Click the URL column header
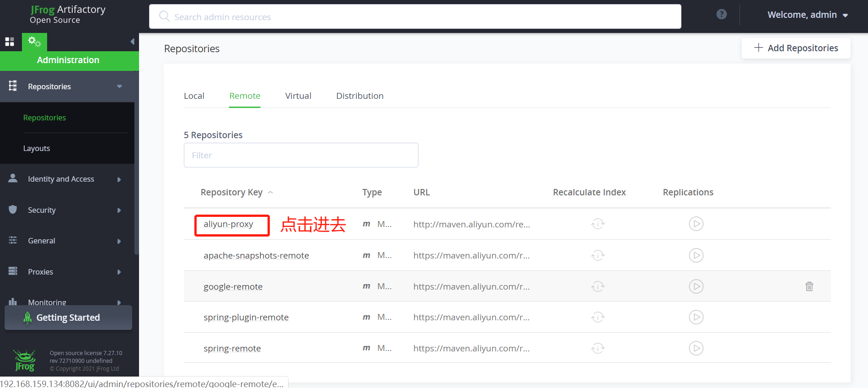 422,192
